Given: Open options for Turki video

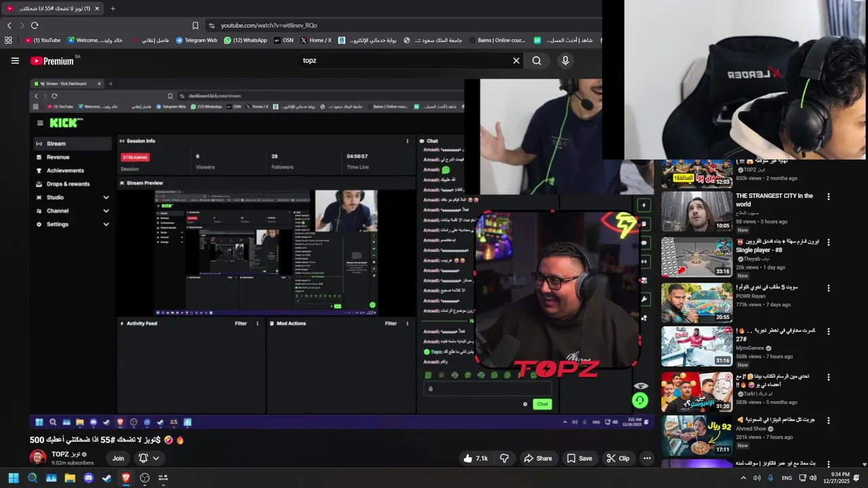Looking at the screenshot, I should click(x=828, y=377).
